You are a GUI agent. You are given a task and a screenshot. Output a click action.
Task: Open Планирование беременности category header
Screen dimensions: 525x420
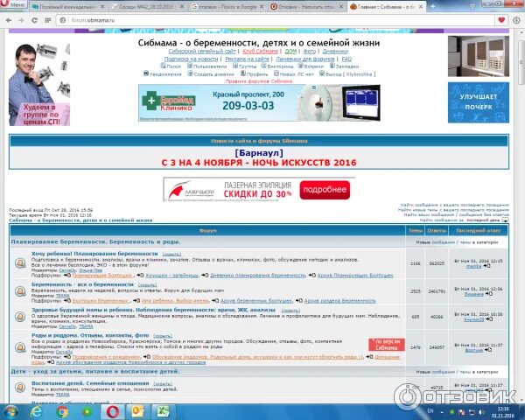[x=95, y=241]
